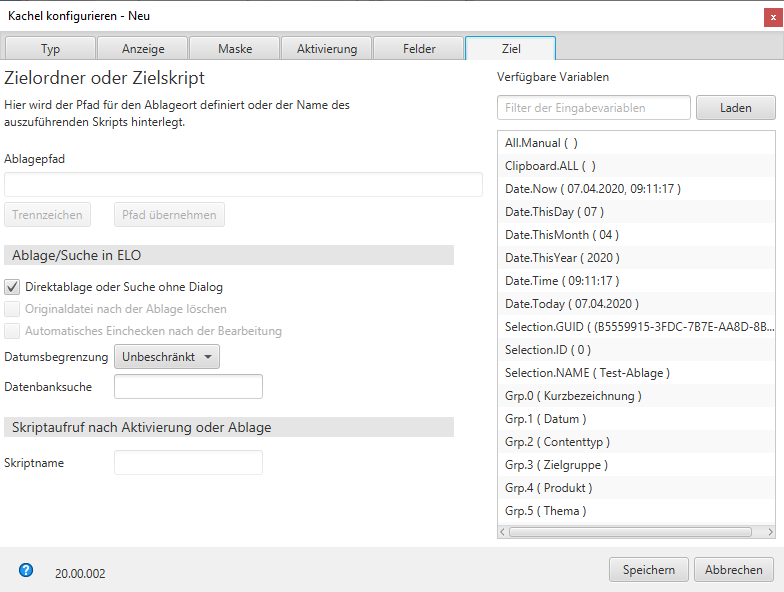The height and width of the screenshot is (592, 784).
Task: Close the Kachel konfigurieren dialog
Action: (773, 17)
